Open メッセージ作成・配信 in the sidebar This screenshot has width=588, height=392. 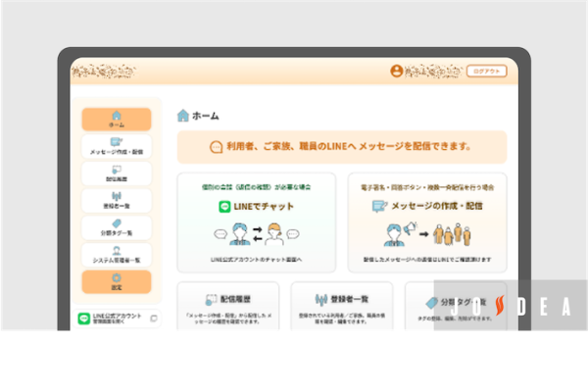117,146
